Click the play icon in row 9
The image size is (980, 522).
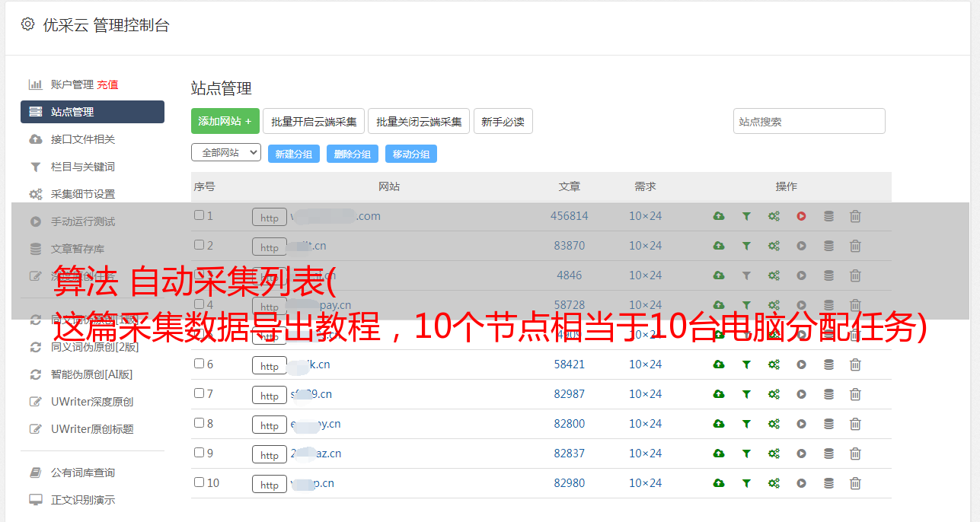(x=801, y=454)
